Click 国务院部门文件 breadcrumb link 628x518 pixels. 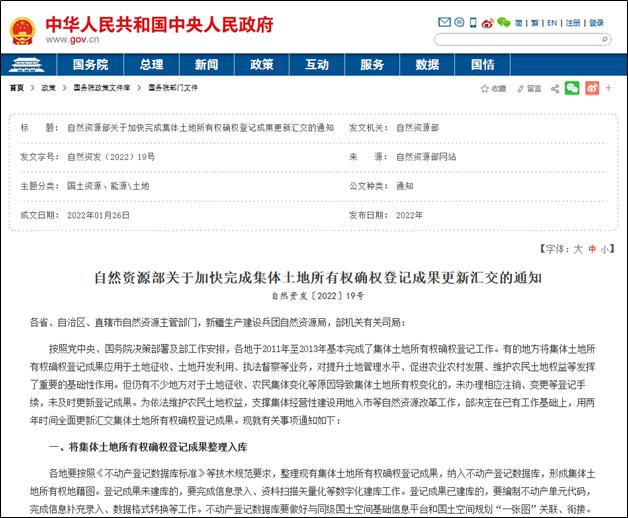173,88
